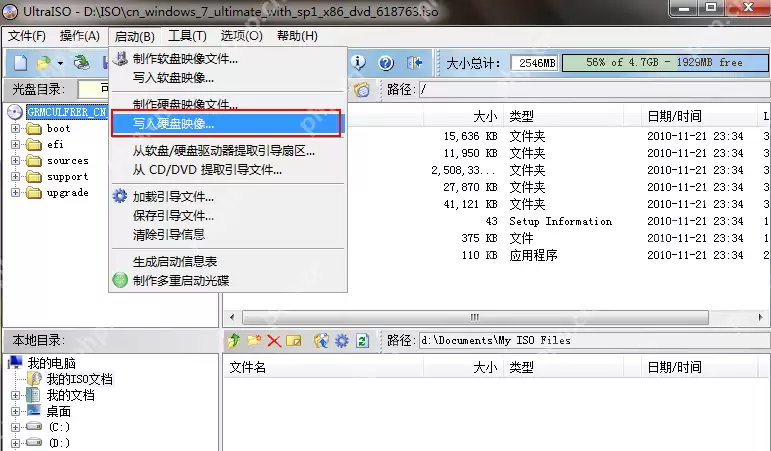Click the scrollbar left arrow

(232, 317)
